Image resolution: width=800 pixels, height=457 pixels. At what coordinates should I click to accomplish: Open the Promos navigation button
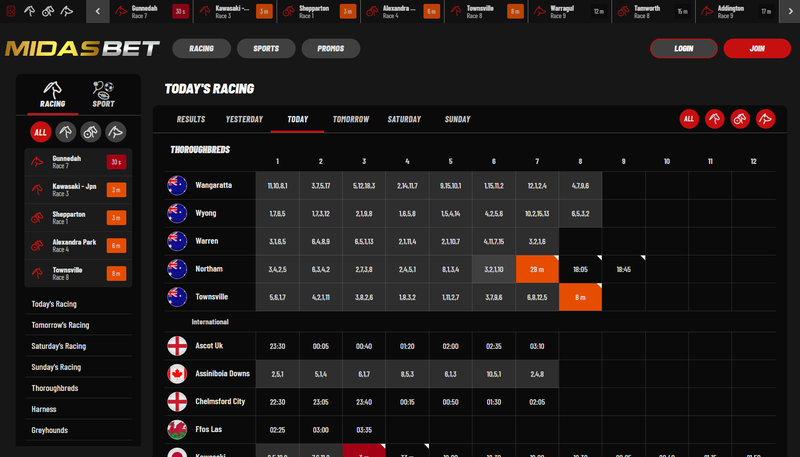click(x=331, y=48)
